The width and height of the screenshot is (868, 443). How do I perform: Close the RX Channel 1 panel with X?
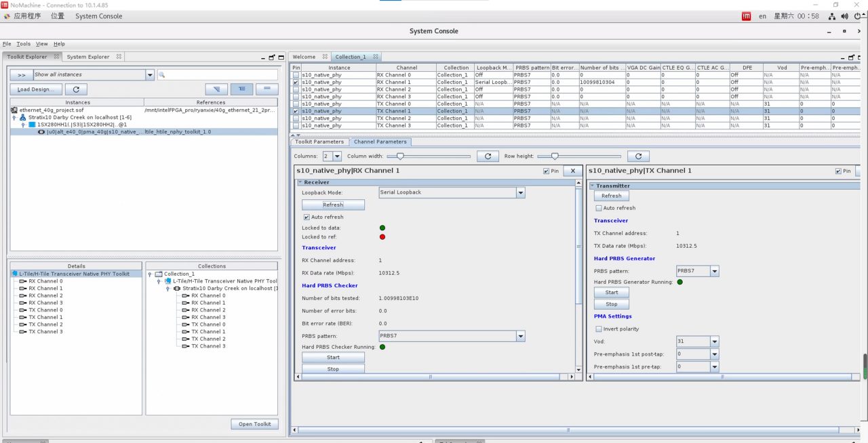click(572, 171)
